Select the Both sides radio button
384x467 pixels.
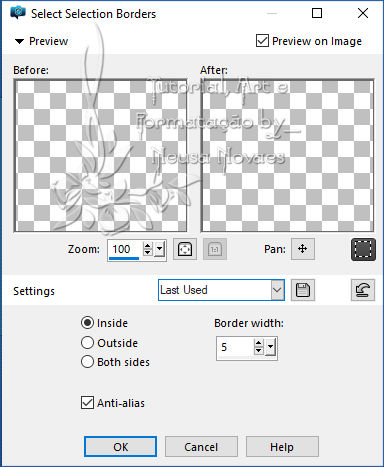click(87, 362)
